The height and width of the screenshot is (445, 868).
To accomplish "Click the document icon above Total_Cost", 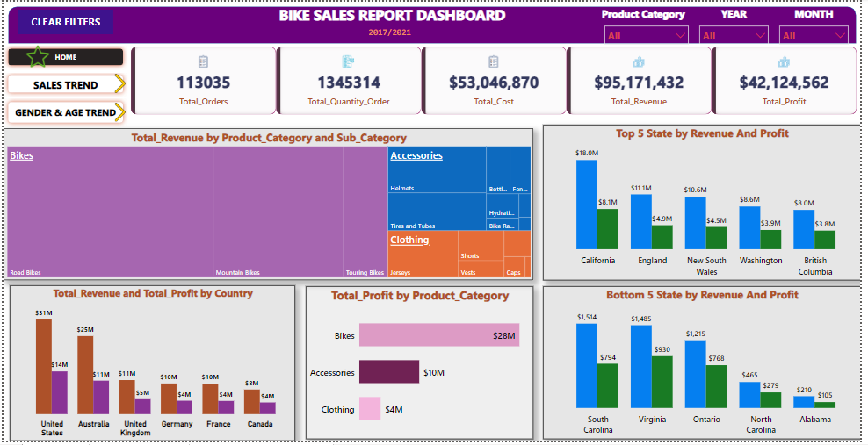I will tap(494, 62).
